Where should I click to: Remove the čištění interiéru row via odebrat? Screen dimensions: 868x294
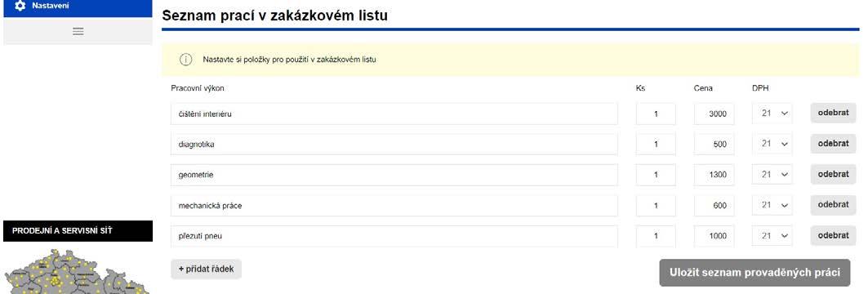833,113
